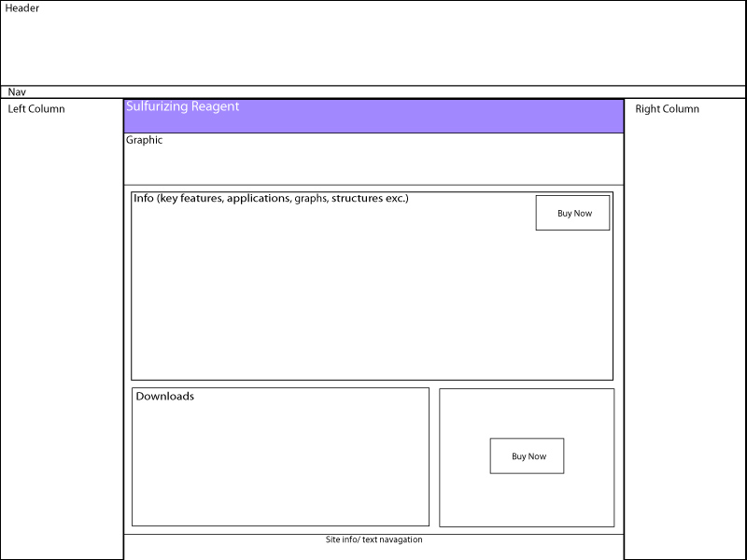Click the blank space within the Info box
The height and width of the screenshot is (560, 747).
(333, 295)
